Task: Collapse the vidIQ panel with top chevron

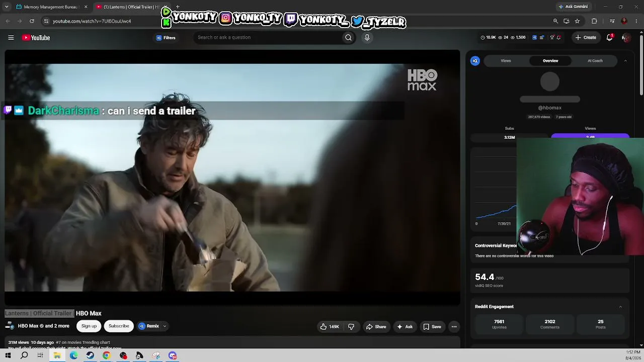Action: point(625,61)
